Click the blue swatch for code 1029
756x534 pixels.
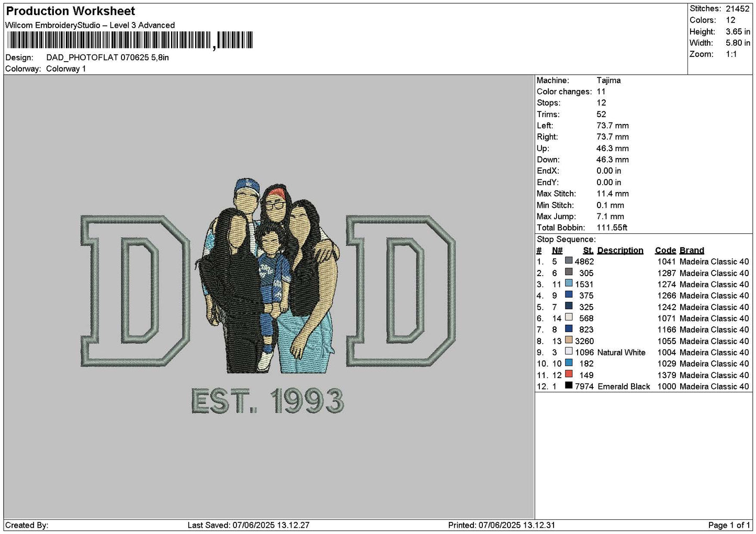click(569, 363)
